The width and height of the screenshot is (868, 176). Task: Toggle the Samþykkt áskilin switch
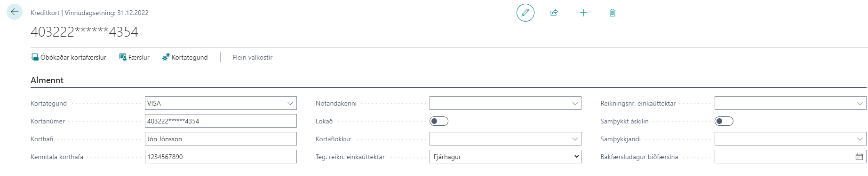pos(724,121)
